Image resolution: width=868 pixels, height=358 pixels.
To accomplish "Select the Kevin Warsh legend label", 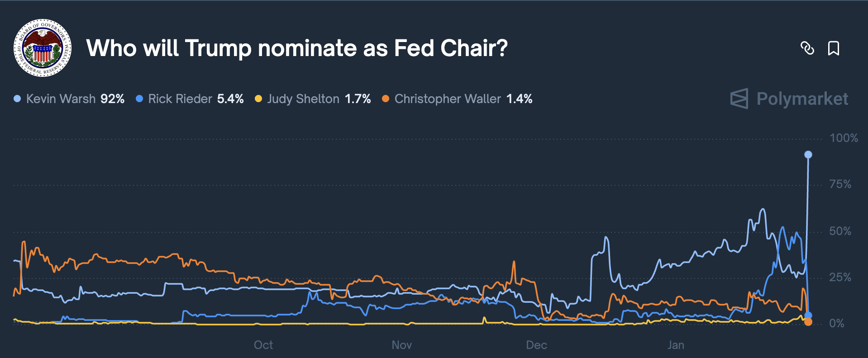I will (x=61, y=99).
